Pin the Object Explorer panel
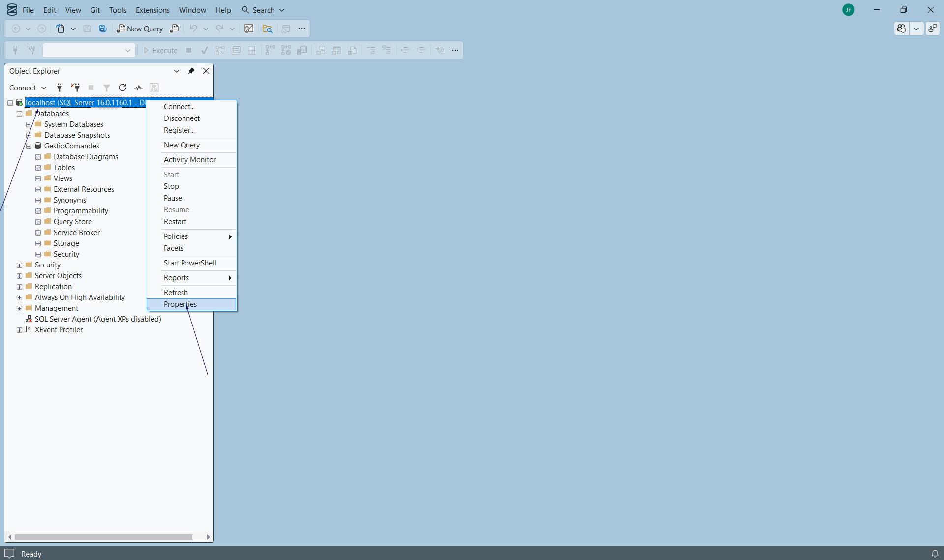Screen dimensions: 944x560 point(191,71)
